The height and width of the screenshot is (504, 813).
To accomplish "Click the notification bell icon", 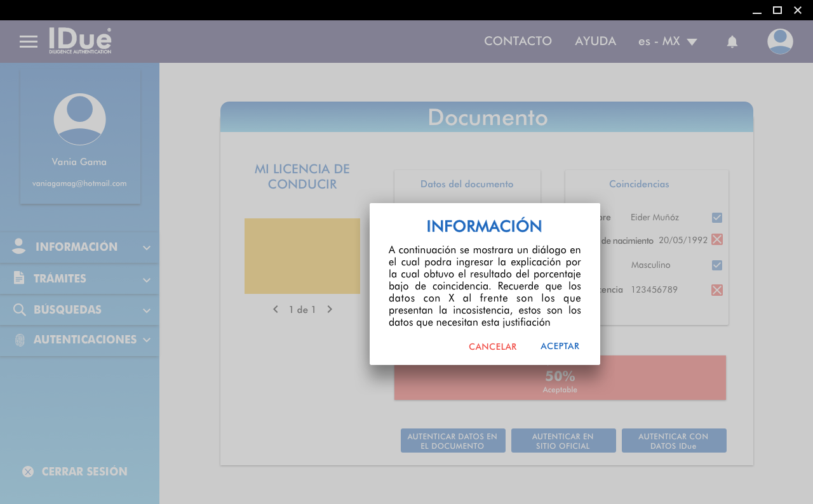I will pos(732,42).
